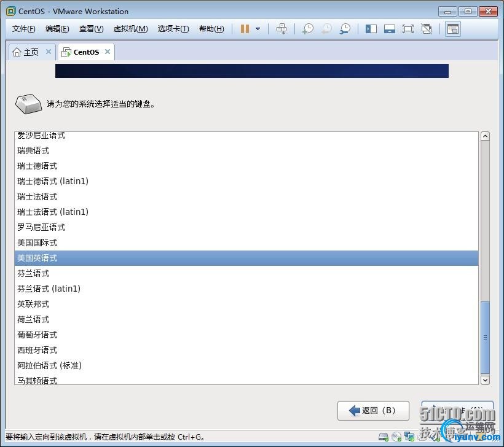Open the 查看(V) menu
Image resolution: width=504 pixels, height=447 pixels.
(x=92, y=29)
